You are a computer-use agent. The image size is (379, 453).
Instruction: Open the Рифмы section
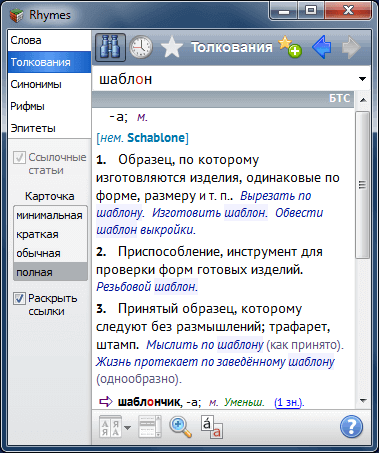pos(49,106)
